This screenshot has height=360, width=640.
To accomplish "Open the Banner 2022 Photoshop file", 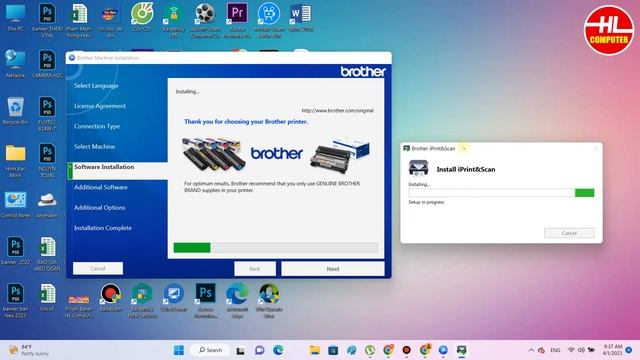I will pos(15,251).
